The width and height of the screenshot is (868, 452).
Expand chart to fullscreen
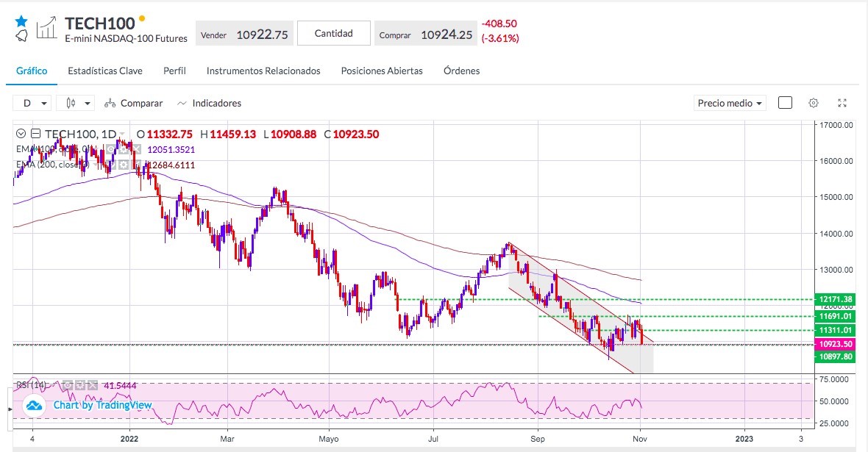(x=842, y=103)
